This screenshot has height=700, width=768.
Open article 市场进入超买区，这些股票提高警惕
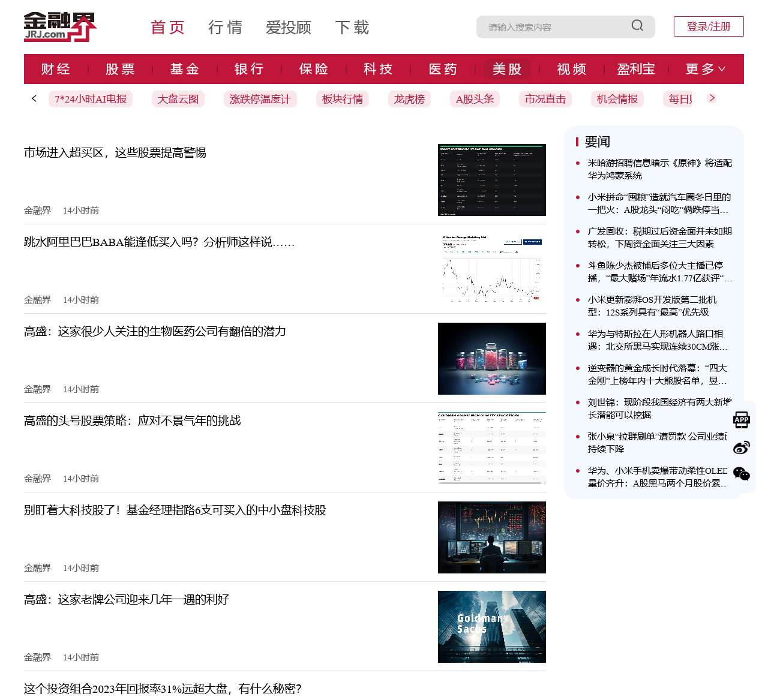pos(115,153)
